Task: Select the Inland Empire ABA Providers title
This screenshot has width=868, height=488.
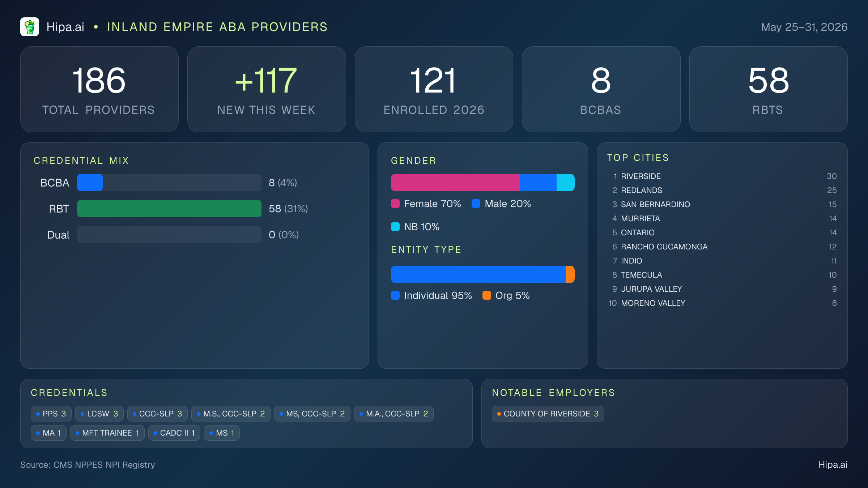Action: point(217,27)
